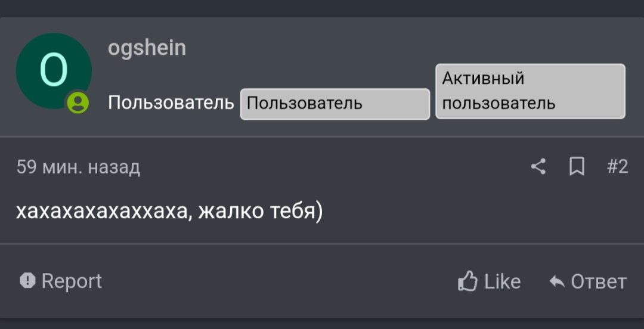Open the #2 post permalink
The image size is (644, 329).
tap(617, 167)
